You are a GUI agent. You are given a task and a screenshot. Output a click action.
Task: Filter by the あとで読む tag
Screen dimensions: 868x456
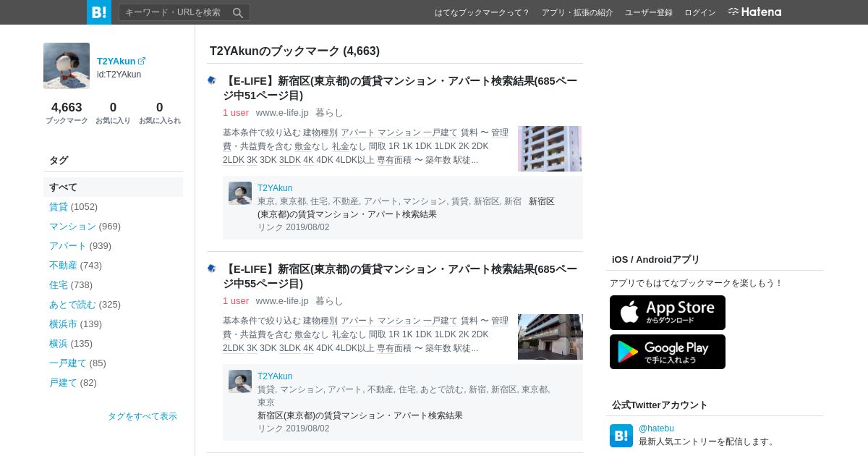coord(72,304)
